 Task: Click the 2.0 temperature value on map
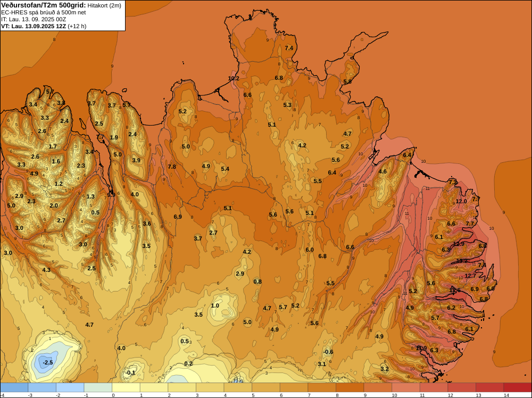tap(54, 205)
